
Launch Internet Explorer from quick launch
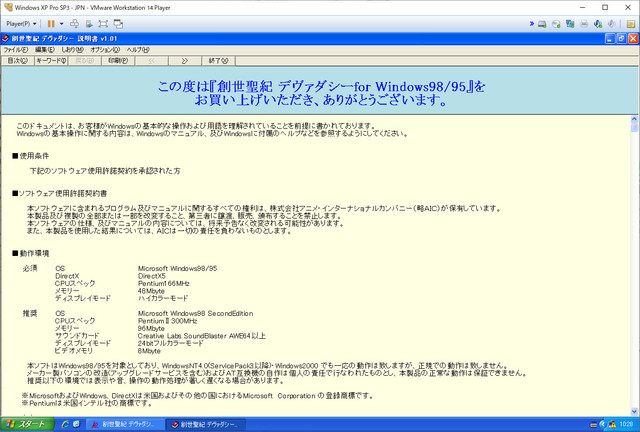[x=65, y=424]
